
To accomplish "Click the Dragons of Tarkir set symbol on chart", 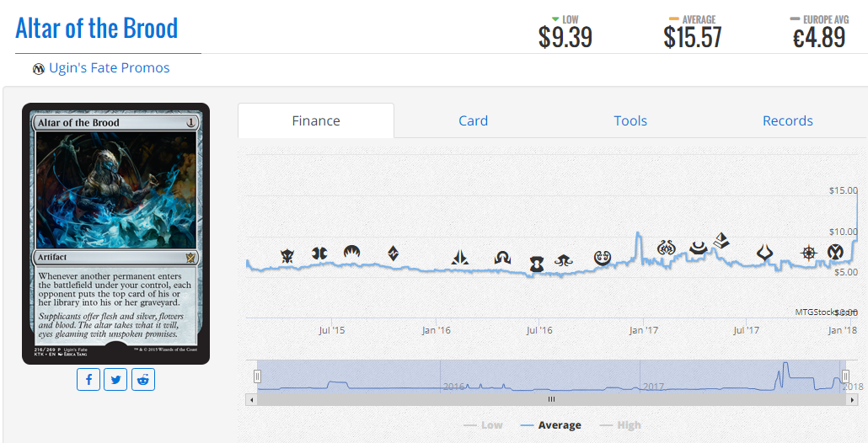I will click(287, 255).
